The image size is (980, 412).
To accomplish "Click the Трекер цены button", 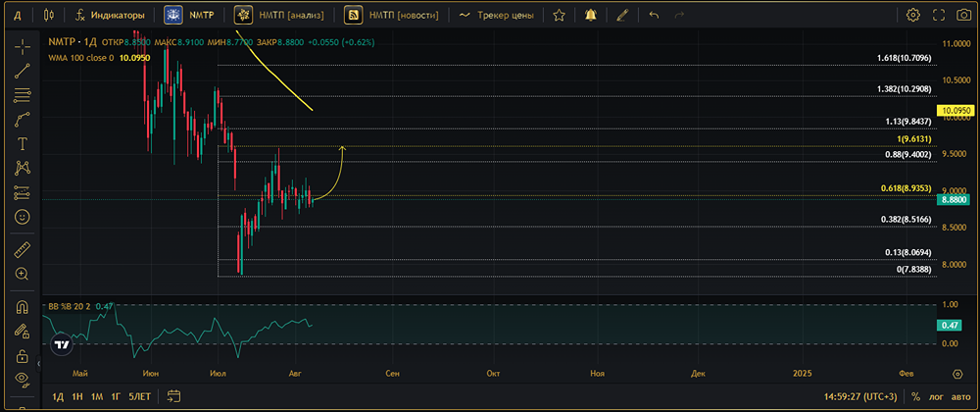I will coord(497,15).
